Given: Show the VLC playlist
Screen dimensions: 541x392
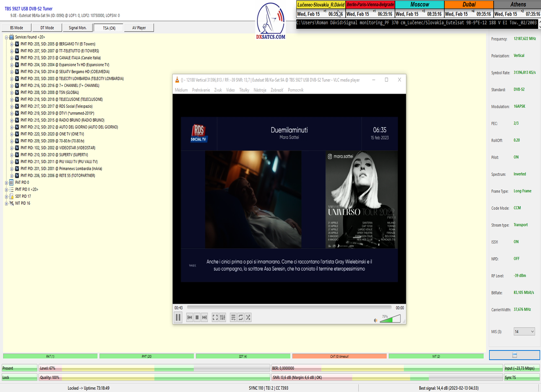Looking at the screenshot, I should pyautogui.click(x=234, y=318).
